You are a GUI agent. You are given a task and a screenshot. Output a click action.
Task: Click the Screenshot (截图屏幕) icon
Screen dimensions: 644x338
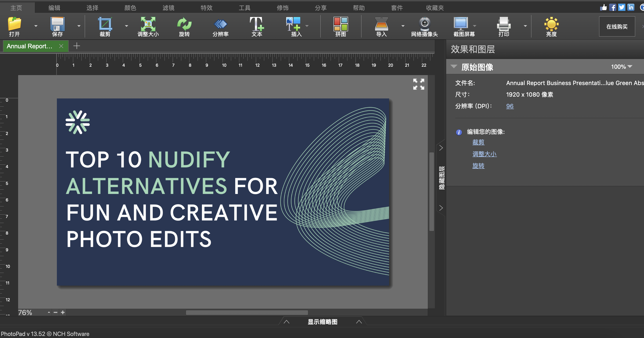coord(460,24)
